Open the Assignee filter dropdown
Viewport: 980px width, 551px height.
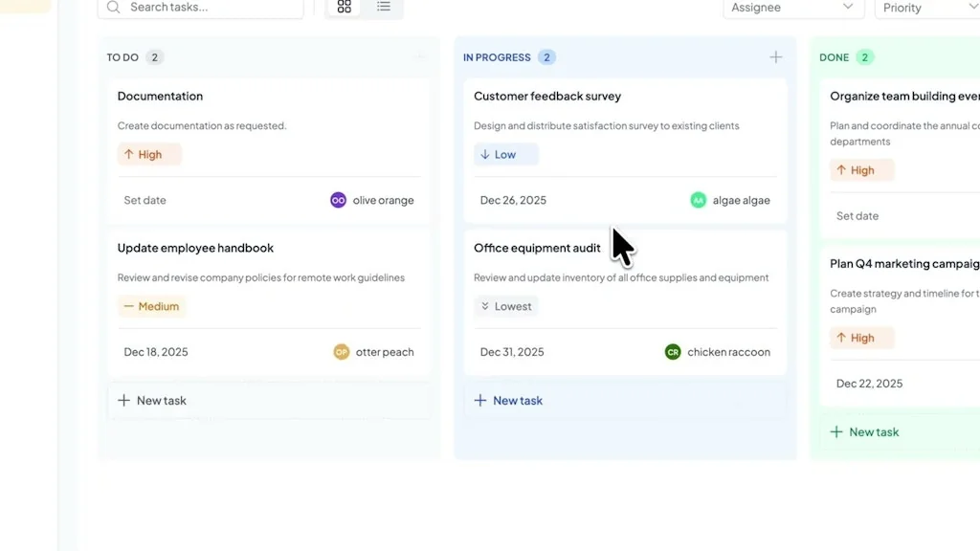coord(792,8)
